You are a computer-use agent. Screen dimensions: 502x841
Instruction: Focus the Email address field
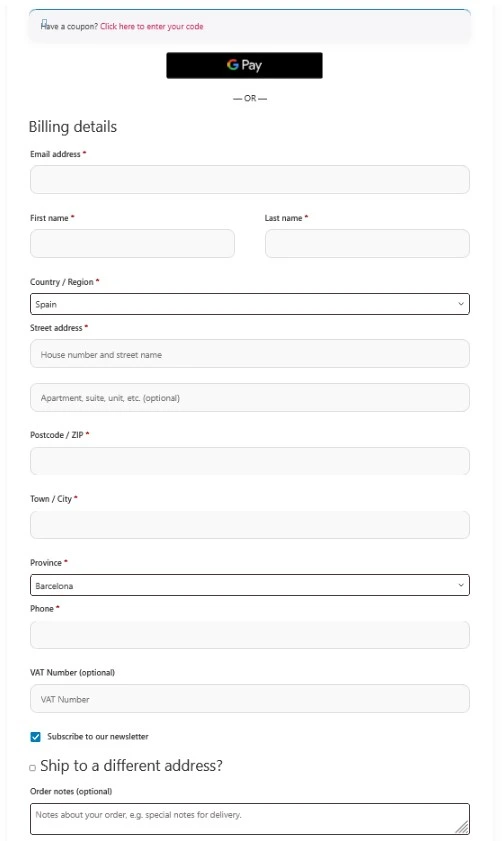click(x=250, y=180)
